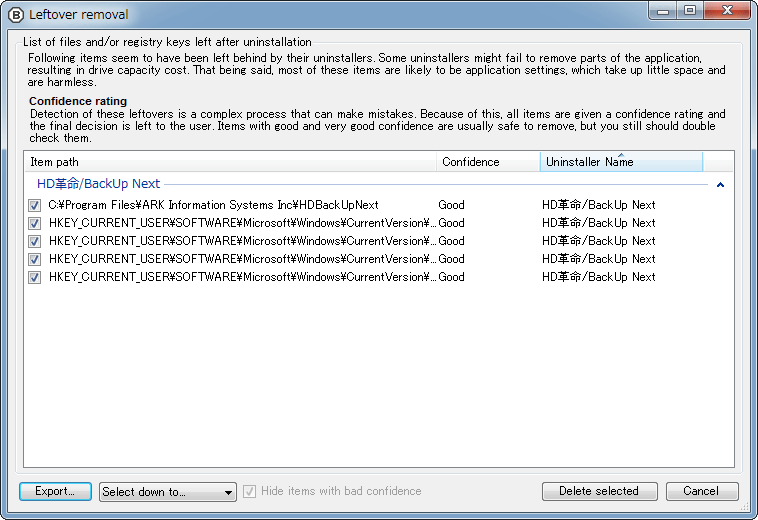Uncheck the first HKEY_CURRENT_USER registry item checkbox
The image size is (758, 520).
click(34, 223)
